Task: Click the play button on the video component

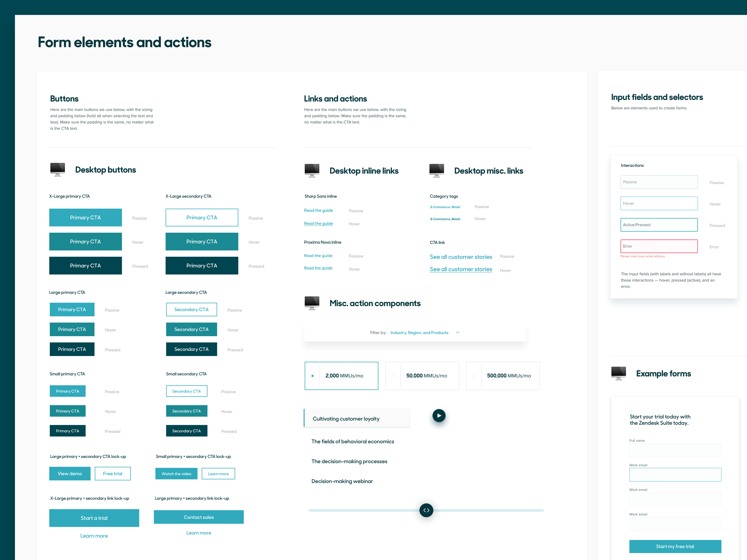Action: (439, 416)
